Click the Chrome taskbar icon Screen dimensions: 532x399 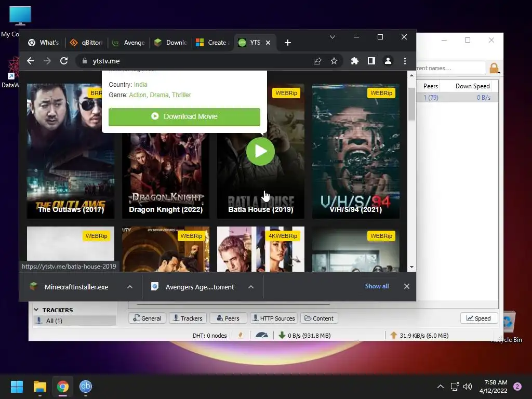[x=63, y=387]
